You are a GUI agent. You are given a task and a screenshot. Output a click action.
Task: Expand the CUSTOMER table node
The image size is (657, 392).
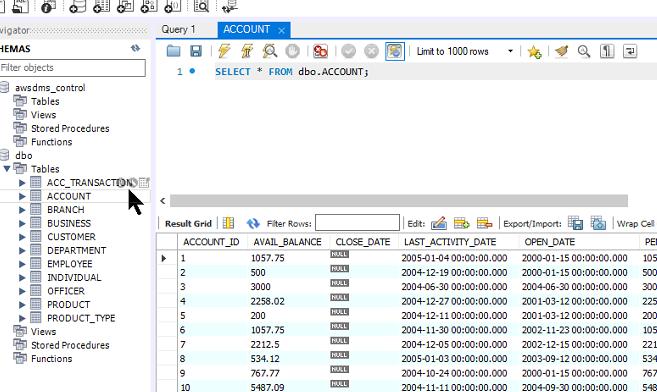tap(22, 237)
